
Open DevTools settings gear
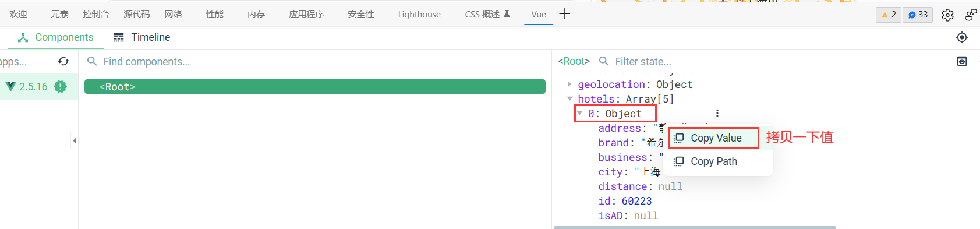(947, 15)
